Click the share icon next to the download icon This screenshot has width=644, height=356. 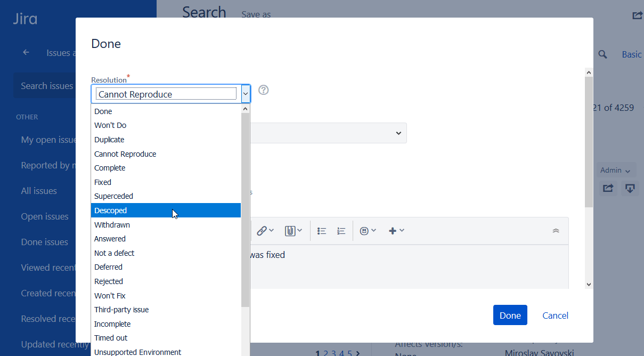tap(608, 188)
